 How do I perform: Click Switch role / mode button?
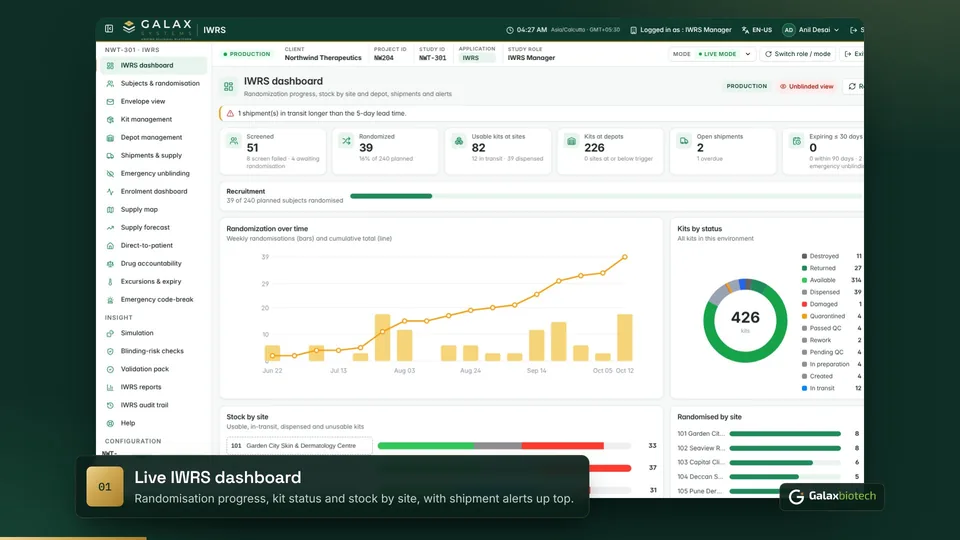(x=798, y=54)
